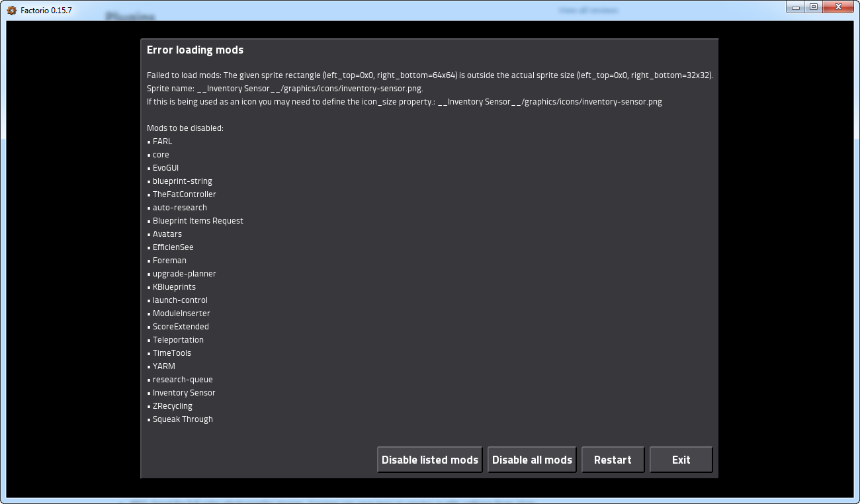Click the 'Sprite name:' line
Image resolution: width=860 pixels, height=504 pixels.
(284, 89)
